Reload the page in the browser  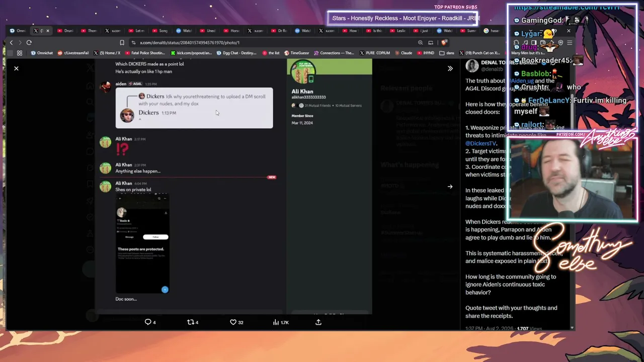tap(29, 43)
